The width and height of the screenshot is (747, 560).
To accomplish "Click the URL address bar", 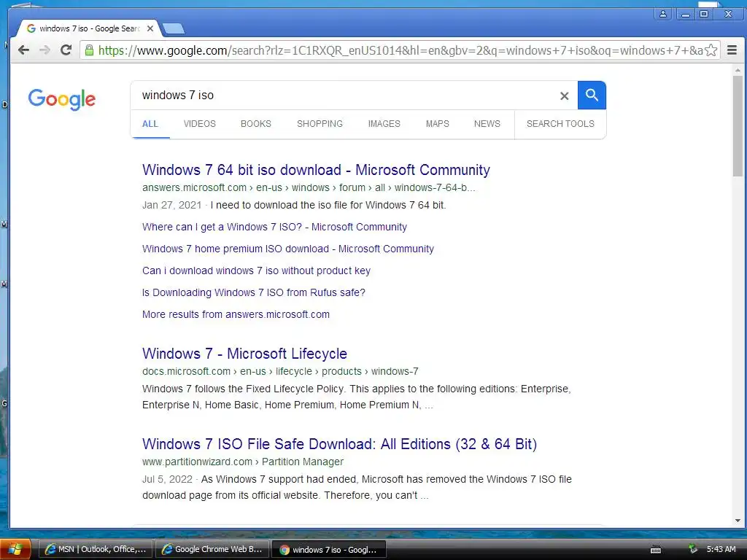I will [x=400, y=50].
